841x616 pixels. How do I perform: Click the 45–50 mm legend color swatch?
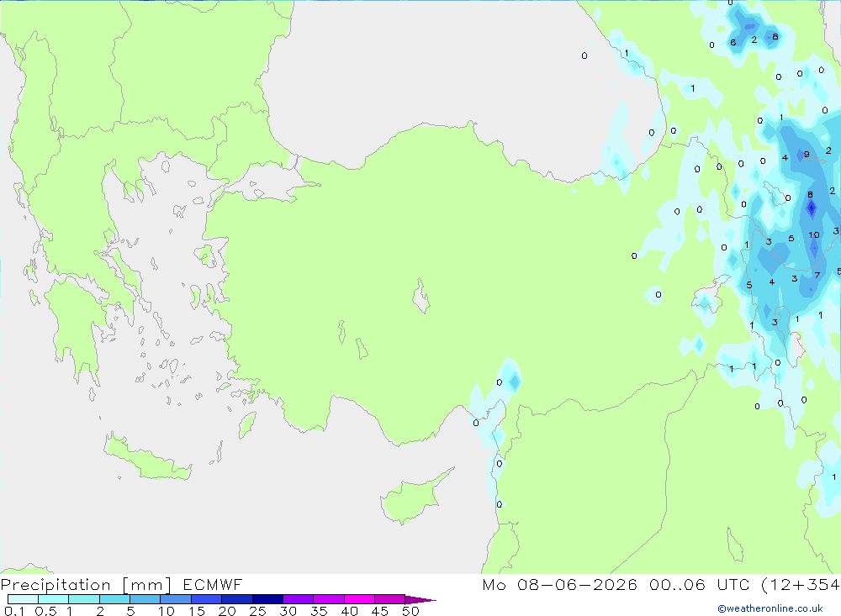tap(390, 599)
